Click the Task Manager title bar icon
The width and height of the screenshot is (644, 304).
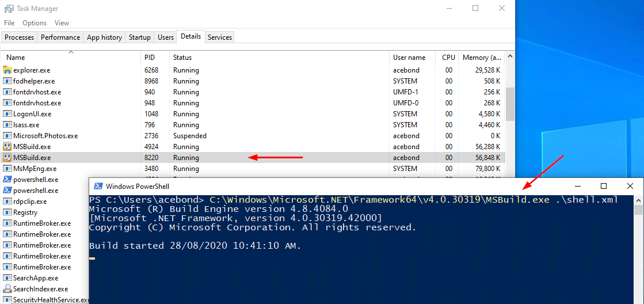(x=8, y=8)
